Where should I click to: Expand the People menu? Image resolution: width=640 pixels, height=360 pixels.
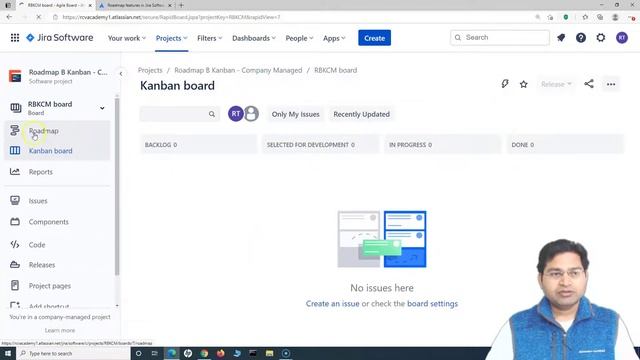coord(299,38)
